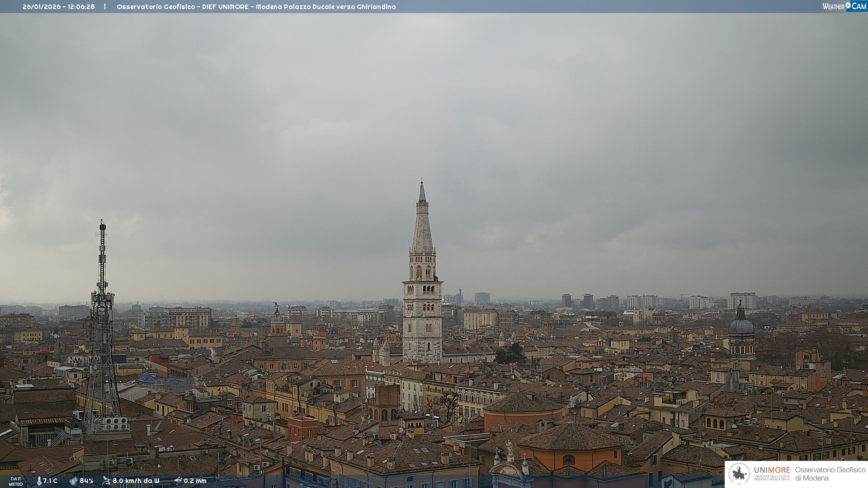The height and width of the screenshot is (488, 868).
Task: Click the 8.0 km/h da W wind reading
Action: click(x=136, y=481)
